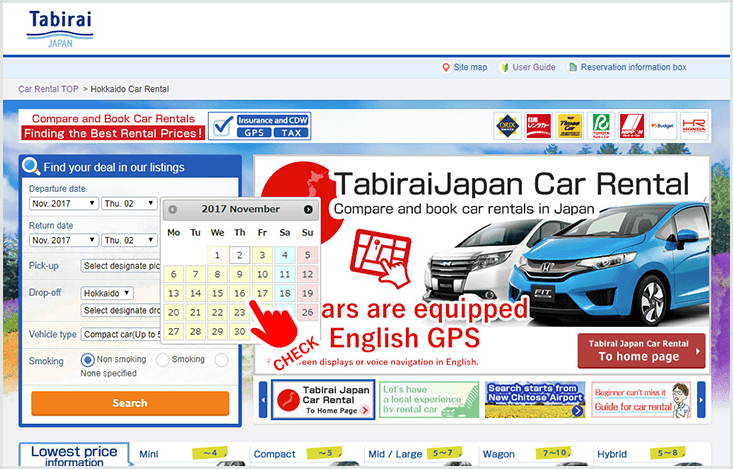Pick November 12 in calendar
733x469 pixels.
(x=307, y=274)
